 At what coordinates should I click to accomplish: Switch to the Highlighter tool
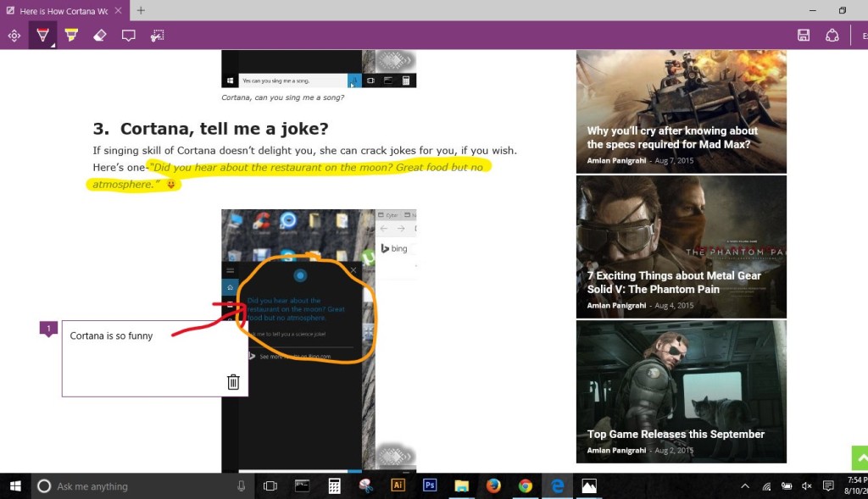[x=71, y=35]
